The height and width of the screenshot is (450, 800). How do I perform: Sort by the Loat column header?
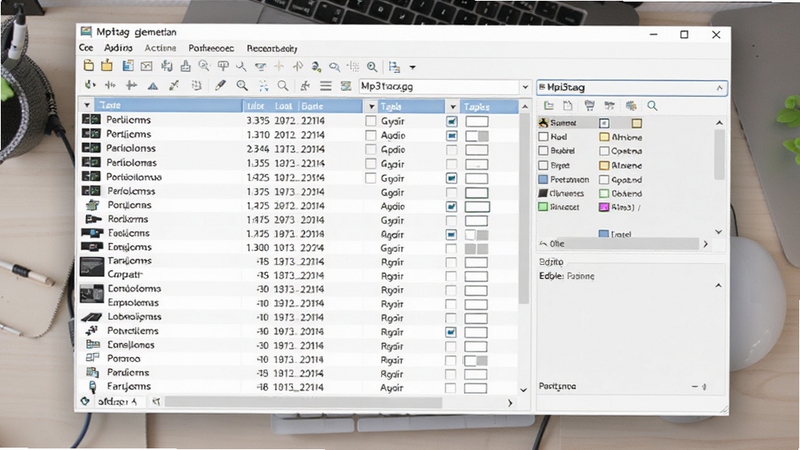(x=284, y=106)
